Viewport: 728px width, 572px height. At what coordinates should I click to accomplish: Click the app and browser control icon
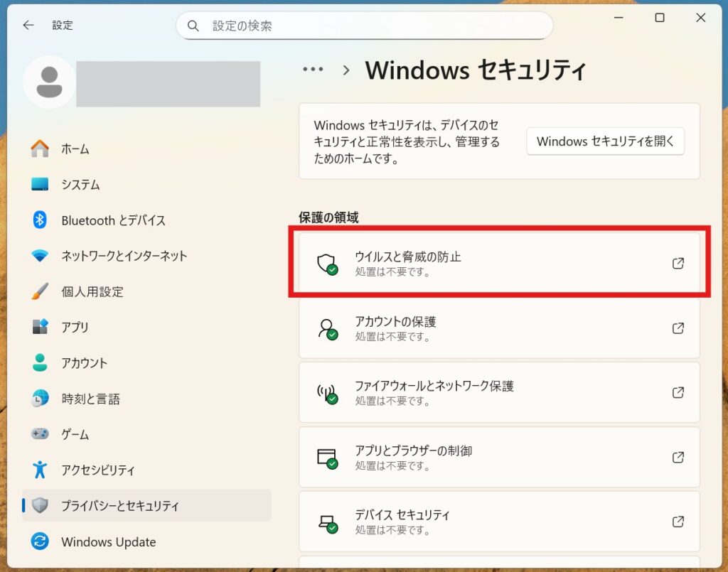326,458
